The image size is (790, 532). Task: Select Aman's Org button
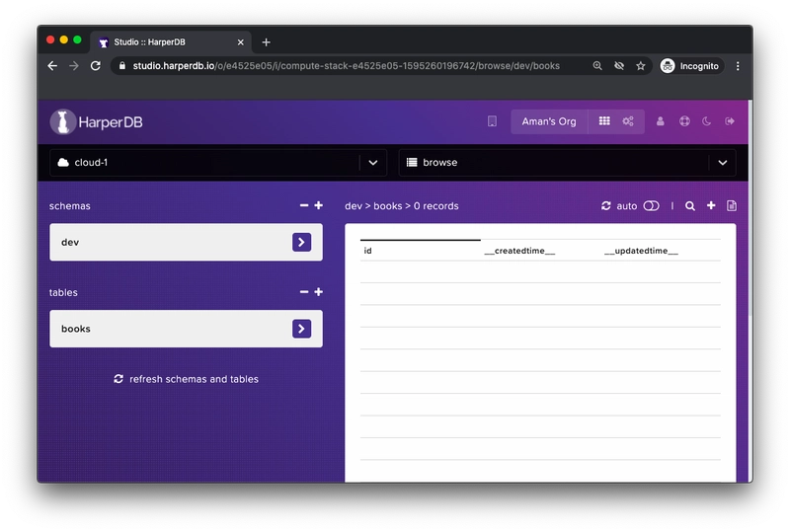click(x=549, y=121)
